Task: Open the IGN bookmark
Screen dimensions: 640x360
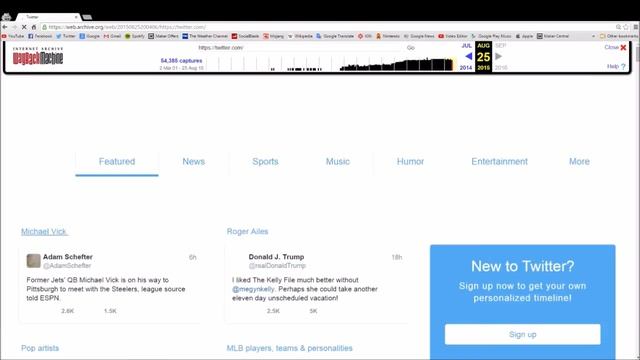Action: pyautogui.click(x=365, y=36)
